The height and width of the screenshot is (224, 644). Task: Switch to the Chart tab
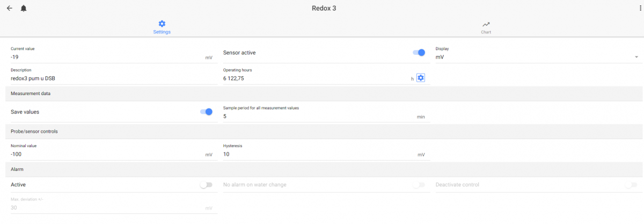[486, 27]
